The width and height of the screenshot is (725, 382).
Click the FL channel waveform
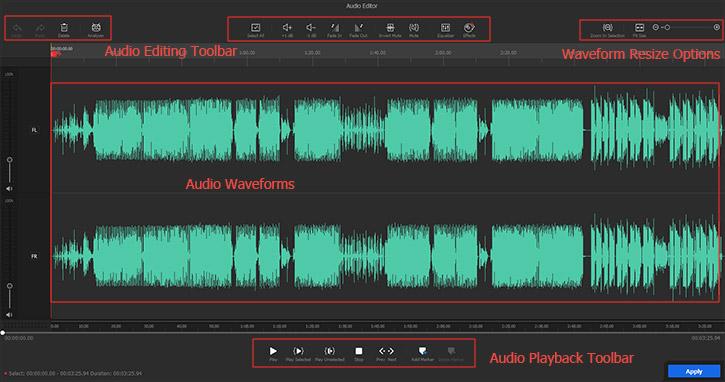[x=385, y=130]
